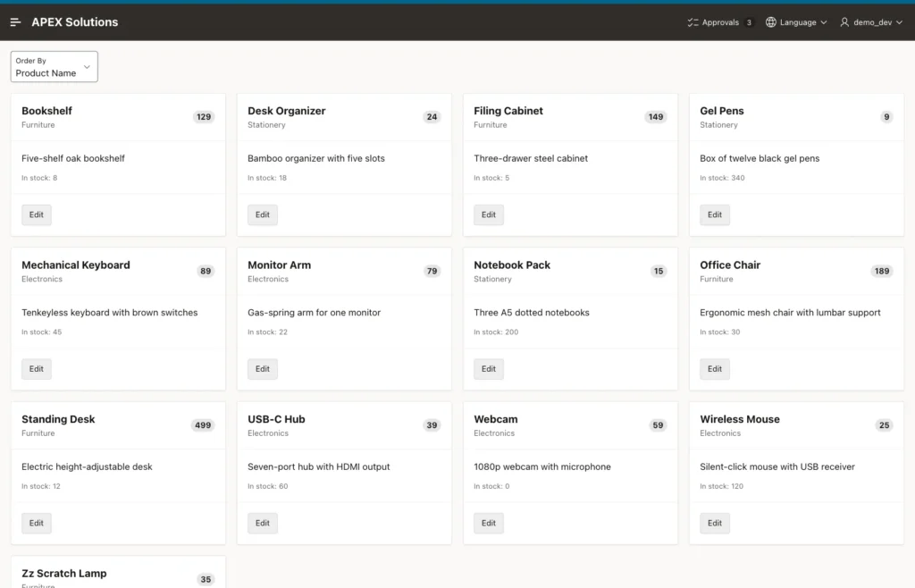The image size is (915, 588).
Task: Click the APEX Solutions app title
Action: point(75,22)
